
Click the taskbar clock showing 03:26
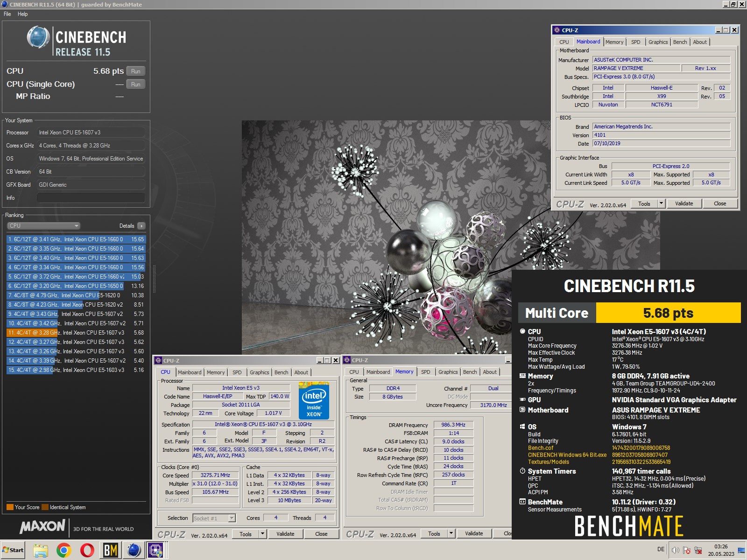[721, 550]
